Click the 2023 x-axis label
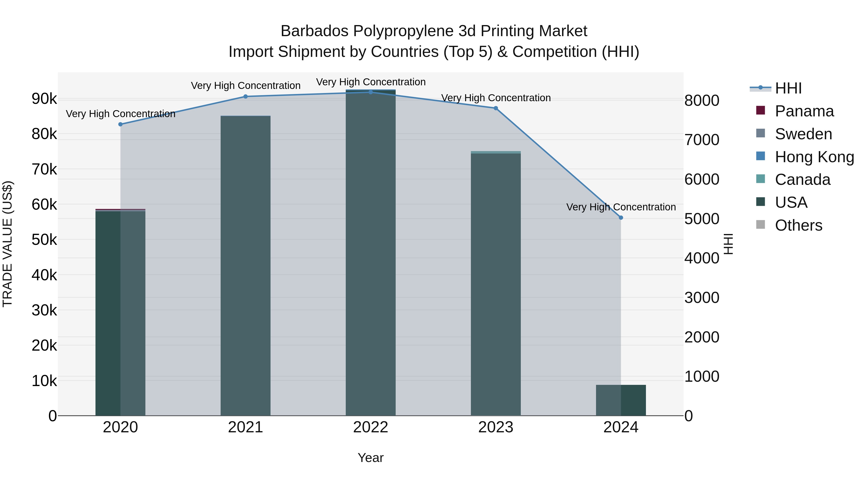 pyautogui.click(x=496, y=427)
